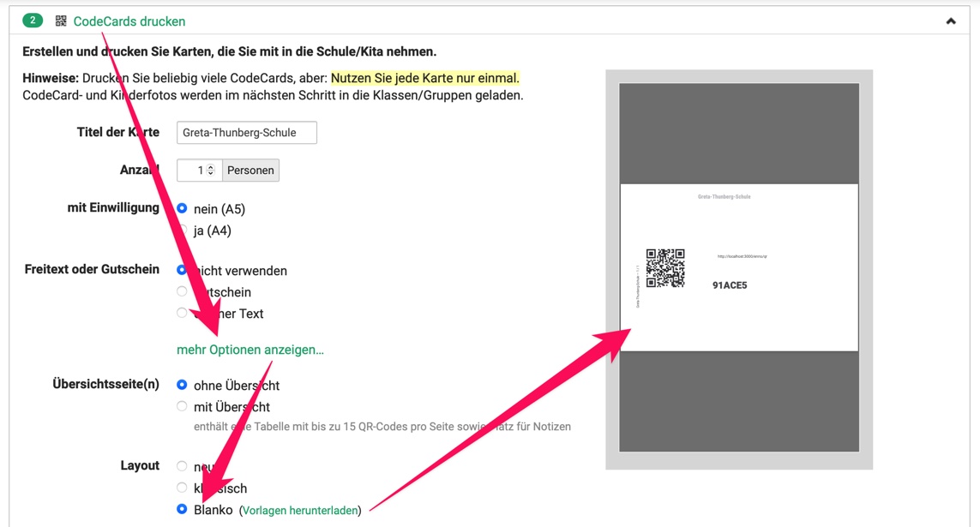Select the nein (A5) radio option
The width and height of the screenshot is (980, 527).
pyautogui.click(x=182, y=208)
